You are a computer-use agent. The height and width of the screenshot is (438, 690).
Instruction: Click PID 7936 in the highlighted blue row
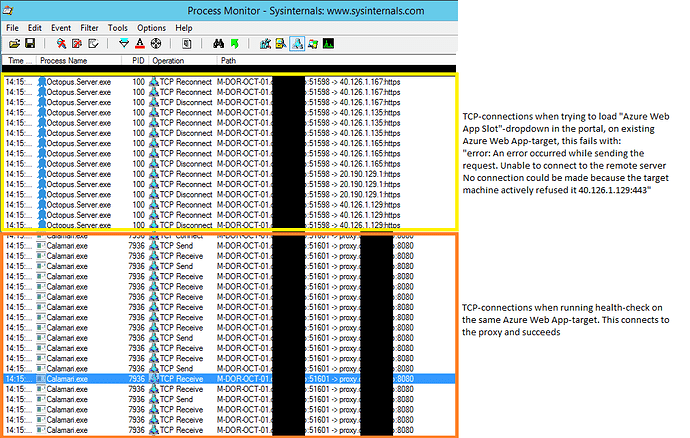(136, 379)
